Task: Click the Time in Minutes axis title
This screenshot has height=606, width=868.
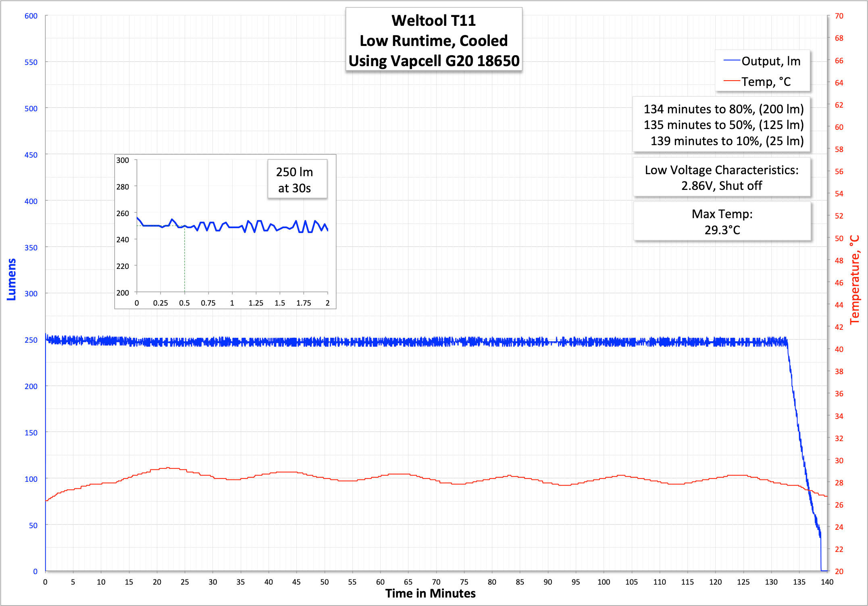Action: (x=430, y=594)
